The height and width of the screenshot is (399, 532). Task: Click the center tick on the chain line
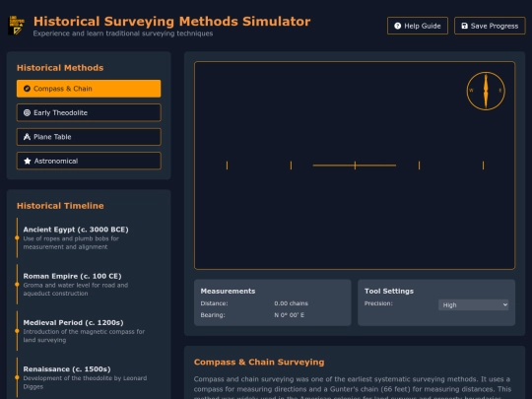pyautogui.click(x=355, y=166)
